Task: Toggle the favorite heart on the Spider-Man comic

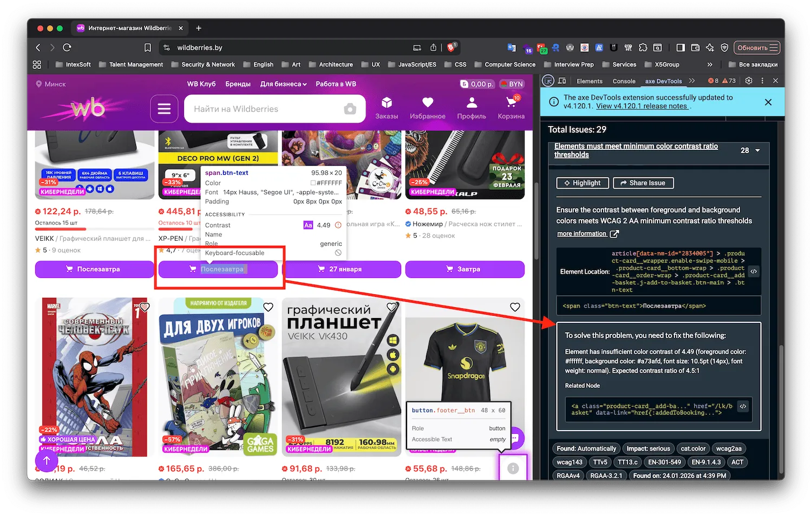Action: (145, 307)
